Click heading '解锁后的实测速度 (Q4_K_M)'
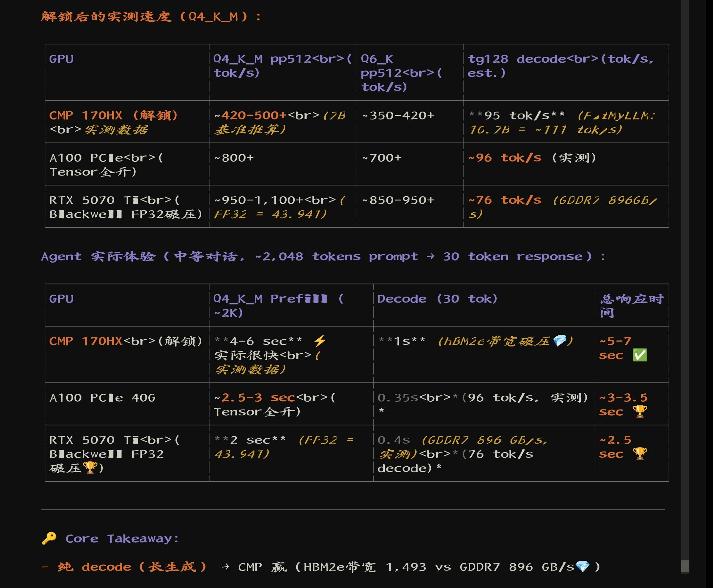This screenshot has width=713, height=588. coord(151,17)
